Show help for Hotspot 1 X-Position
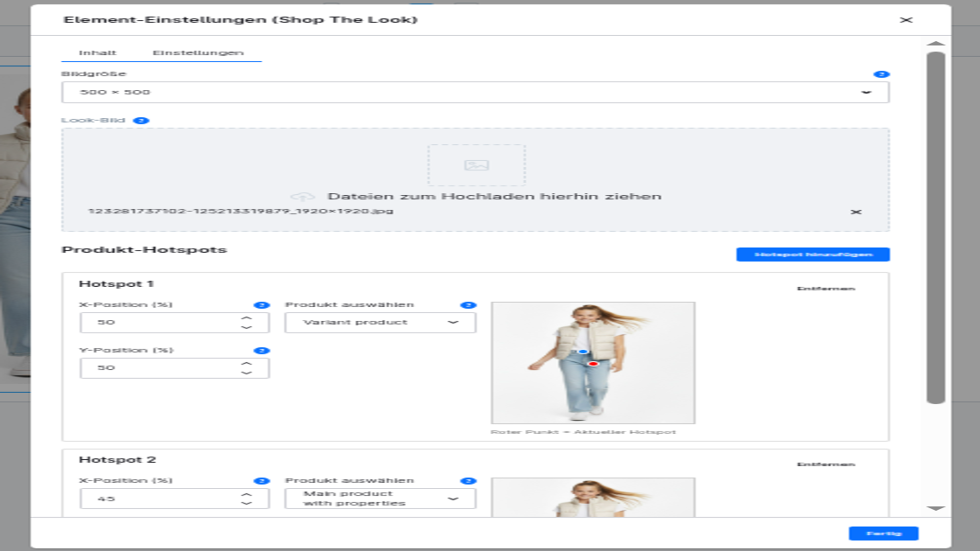This screenshot has width=980, height=551. (x=261, y=305)
